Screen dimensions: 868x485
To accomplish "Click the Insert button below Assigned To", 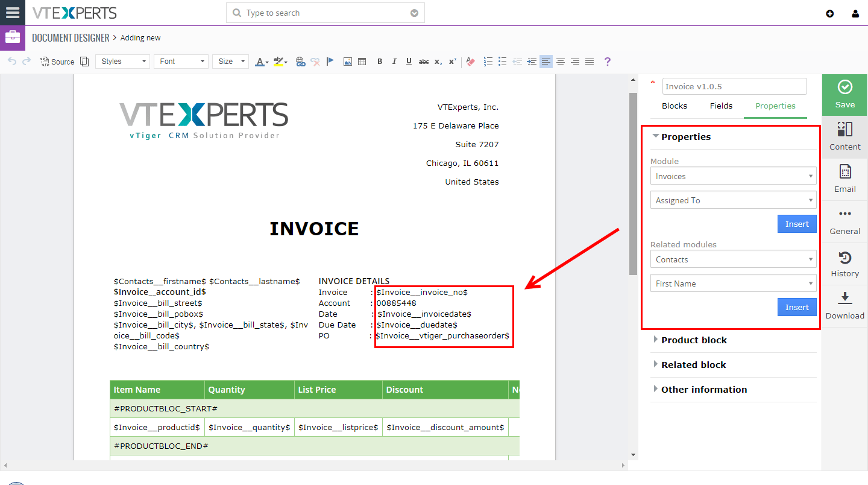I will [x=796, y=223].
